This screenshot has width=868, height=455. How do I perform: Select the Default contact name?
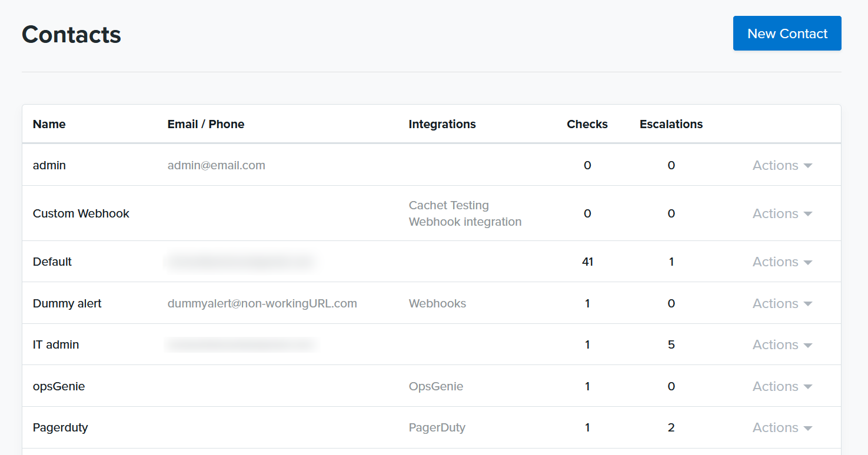(x=52, y=262)
